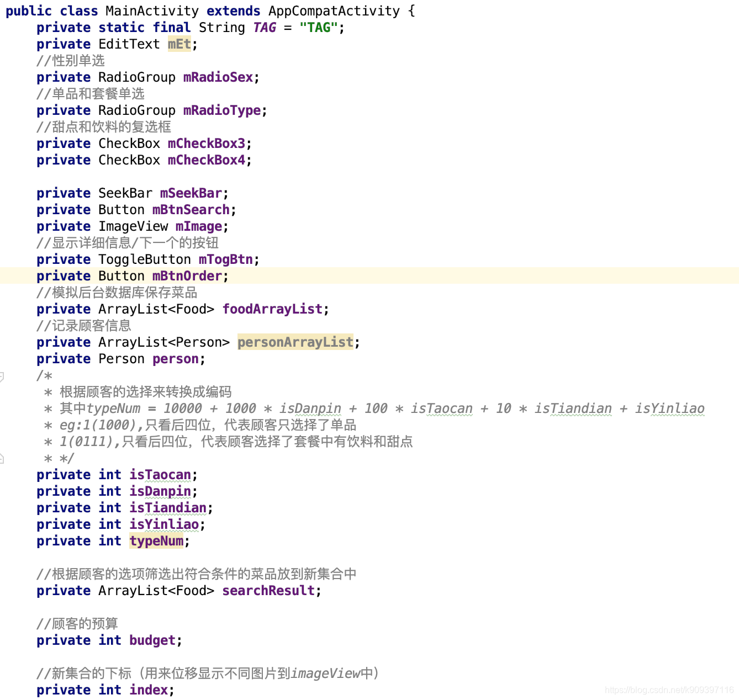Click the comment //模拟后台数据库保存菜品
This screenshot has width=739, height=700.
pyautogui.click(x=117, y=293)
